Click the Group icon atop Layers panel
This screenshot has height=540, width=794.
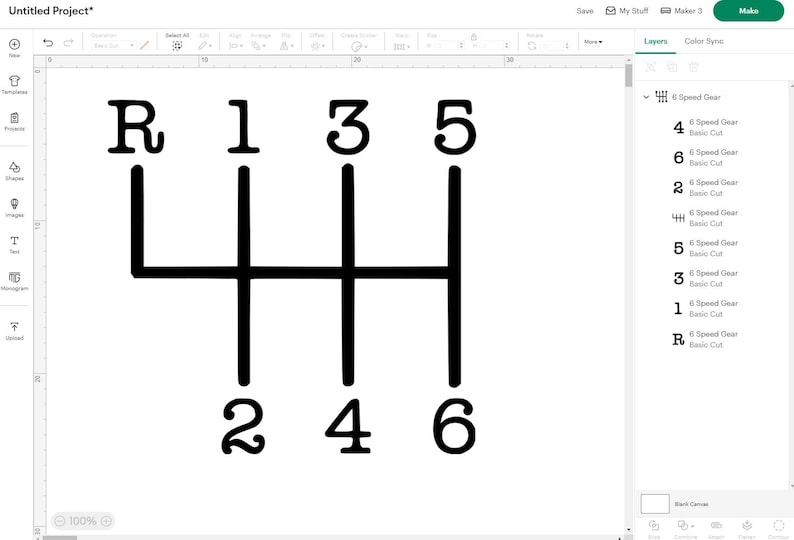click(651, 67)
